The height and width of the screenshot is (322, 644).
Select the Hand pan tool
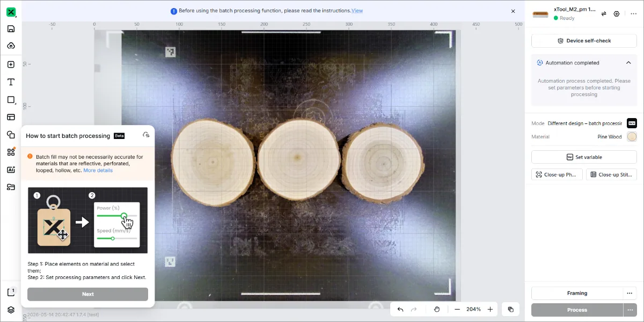(x=437, y=309)
